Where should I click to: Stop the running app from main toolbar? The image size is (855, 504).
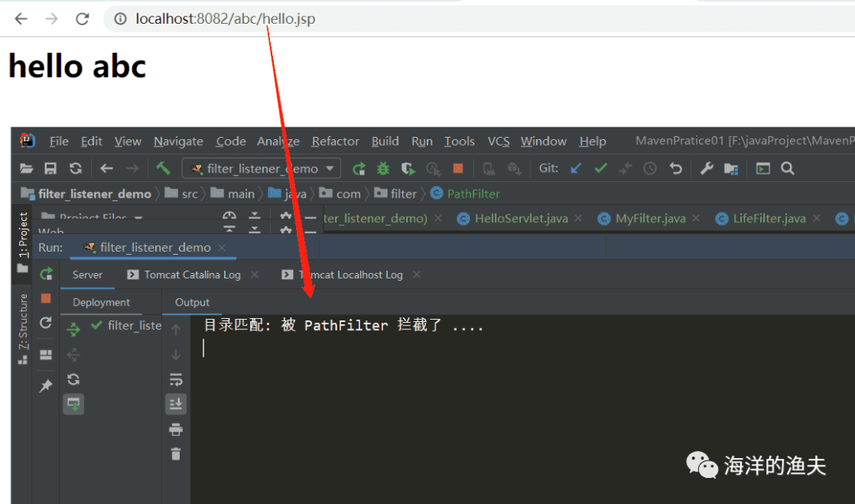[458, 169]
